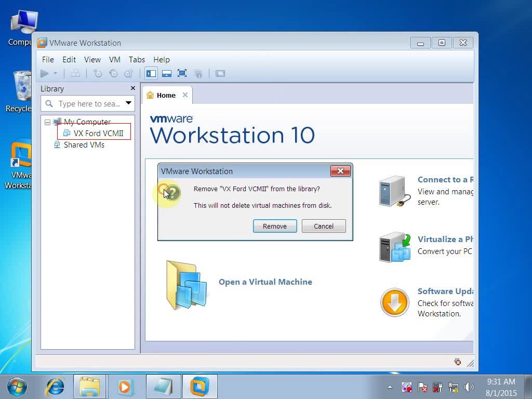
Task: Click the Manage Snapshots toolbar icon
Action: (x=129, y=73)
